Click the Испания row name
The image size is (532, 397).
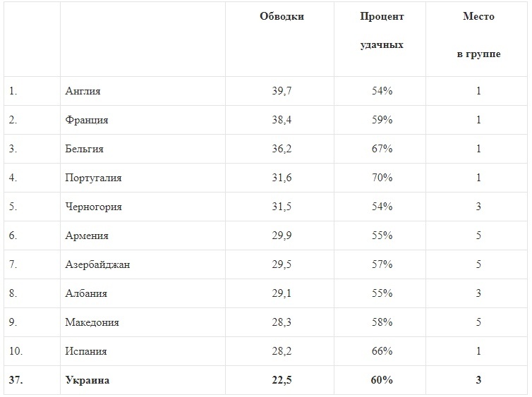tap(85, 351)
